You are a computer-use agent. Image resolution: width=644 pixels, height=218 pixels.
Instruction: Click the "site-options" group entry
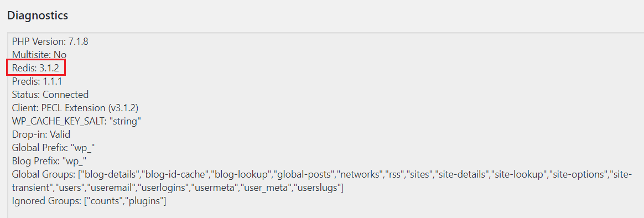point(579,174)
